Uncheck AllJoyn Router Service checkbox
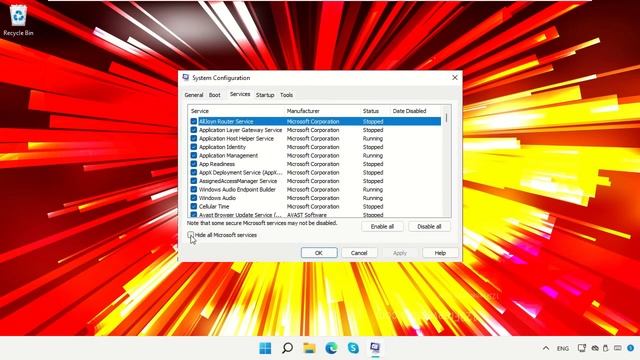This screenshot has height=360, width=640. click(193, 121)
